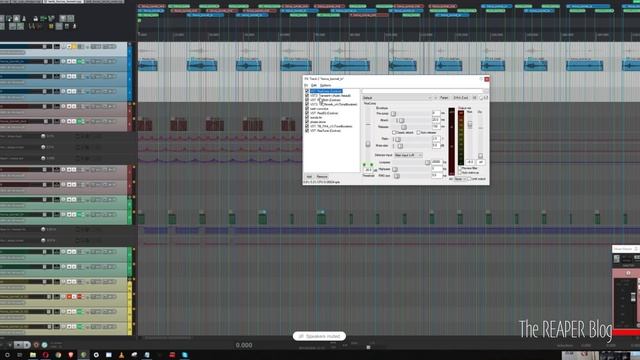
Task: Switch to the highlighted active project tab
Action: click(x=63, y=2)
